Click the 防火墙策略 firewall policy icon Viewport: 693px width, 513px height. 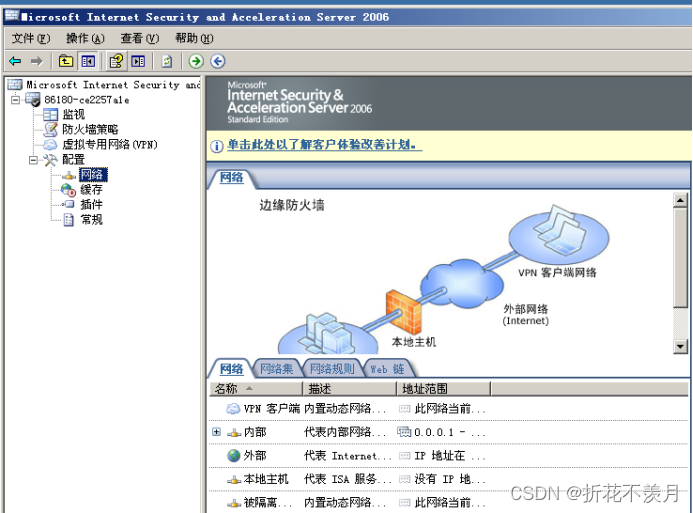tap(50, 129)
